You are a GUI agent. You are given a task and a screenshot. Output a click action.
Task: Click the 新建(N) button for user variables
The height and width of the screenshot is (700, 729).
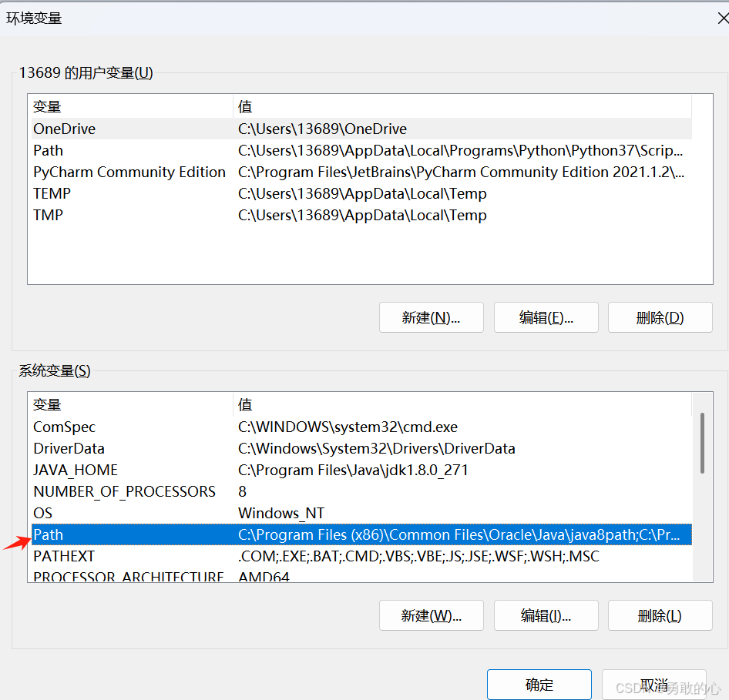point(431,317)
